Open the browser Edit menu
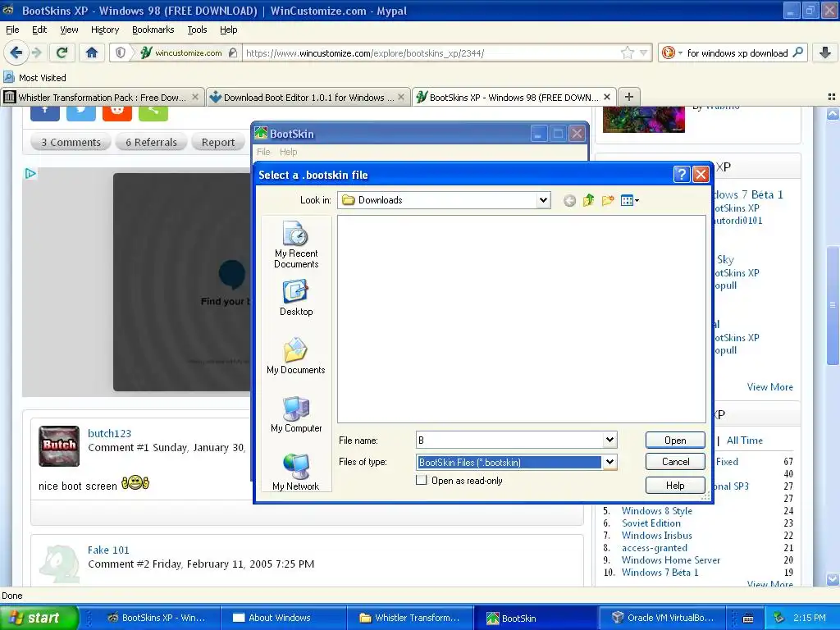Image resolution: width=840 pixels, height=630 pixels. (39, 30)
